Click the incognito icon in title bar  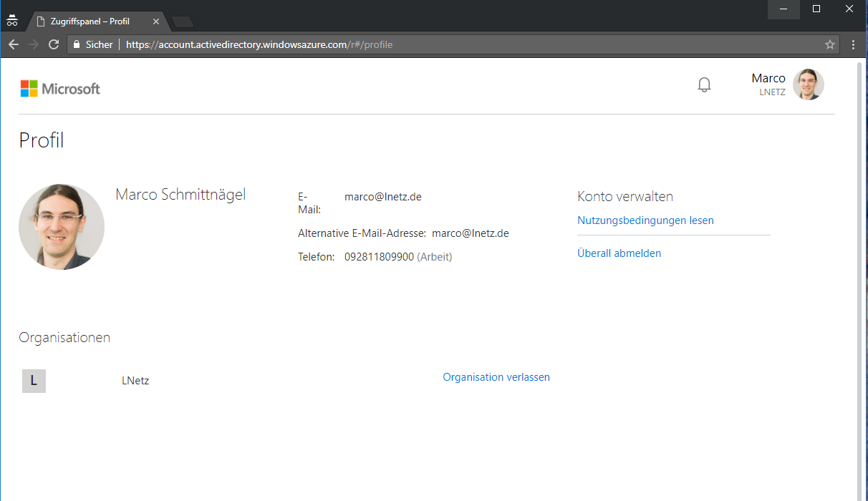pos(12,21)
